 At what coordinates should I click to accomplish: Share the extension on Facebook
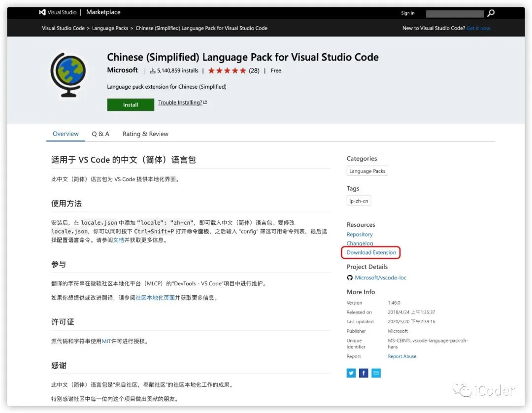point(364,373)
